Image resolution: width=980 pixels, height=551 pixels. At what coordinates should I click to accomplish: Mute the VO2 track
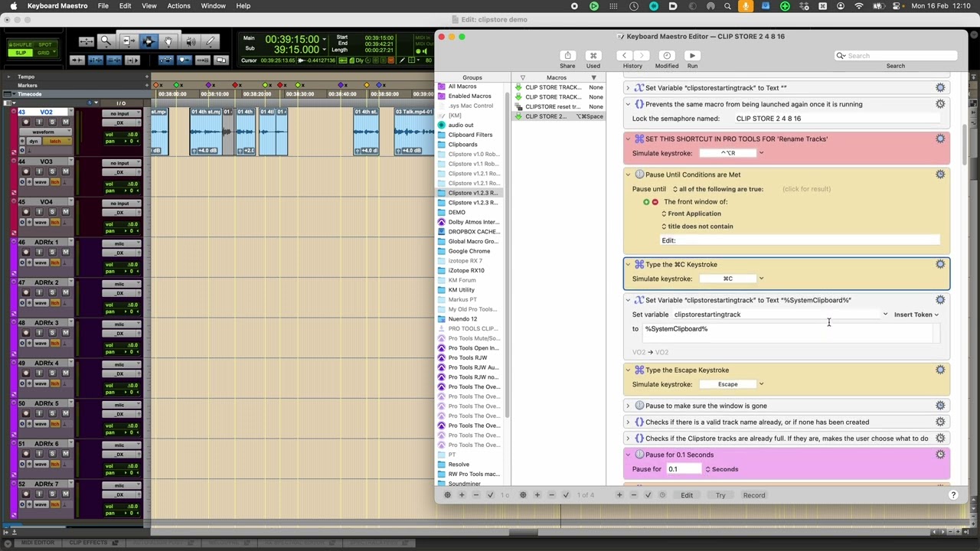[x=65, y=122]
